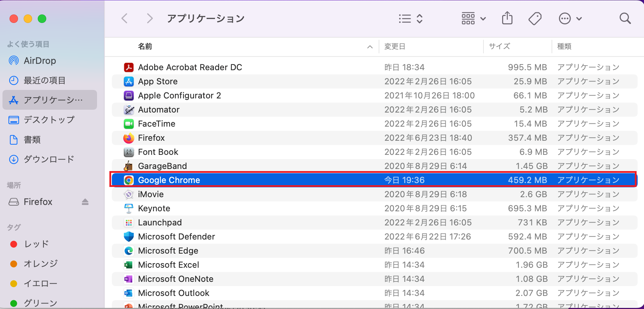Click the 2.07 GB size value
The width and height of the screenshot is (644, 309).
531,293
